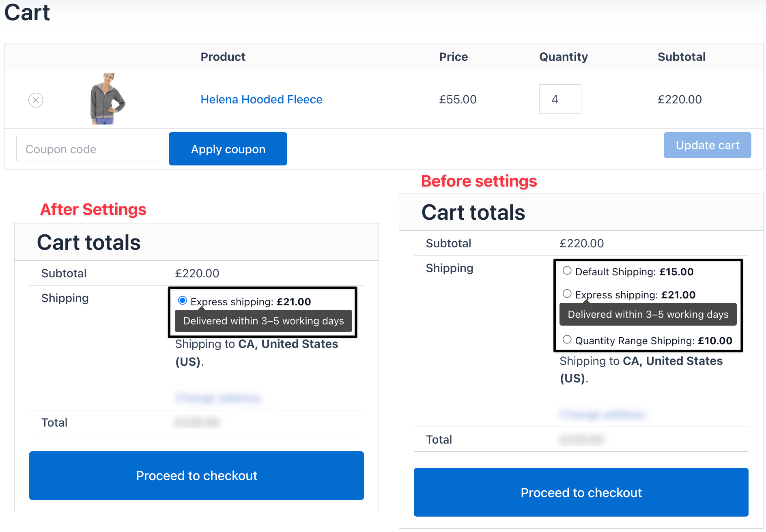Image resolution: width=766 pixels, height=532 pixels.
Task: Click the Price column header
Action: tap(453, 57)
